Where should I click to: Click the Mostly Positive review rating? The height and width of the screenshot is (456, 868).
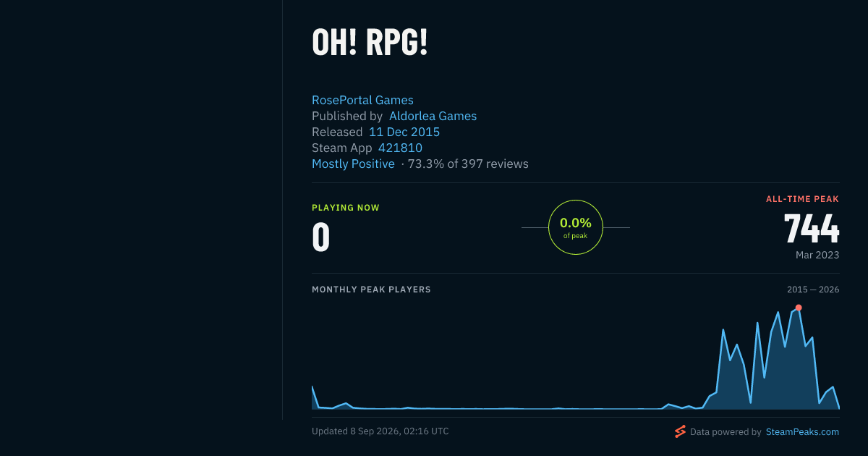[353, 164]
